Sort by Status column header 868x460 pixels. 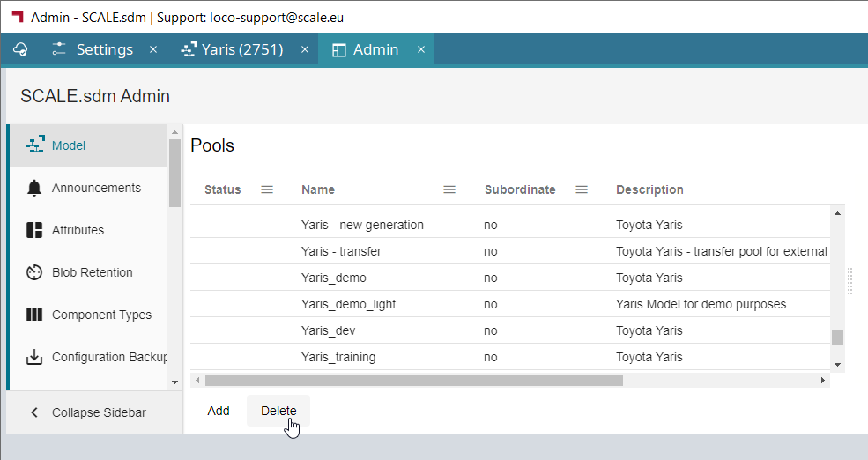click(x=223, y=189)
